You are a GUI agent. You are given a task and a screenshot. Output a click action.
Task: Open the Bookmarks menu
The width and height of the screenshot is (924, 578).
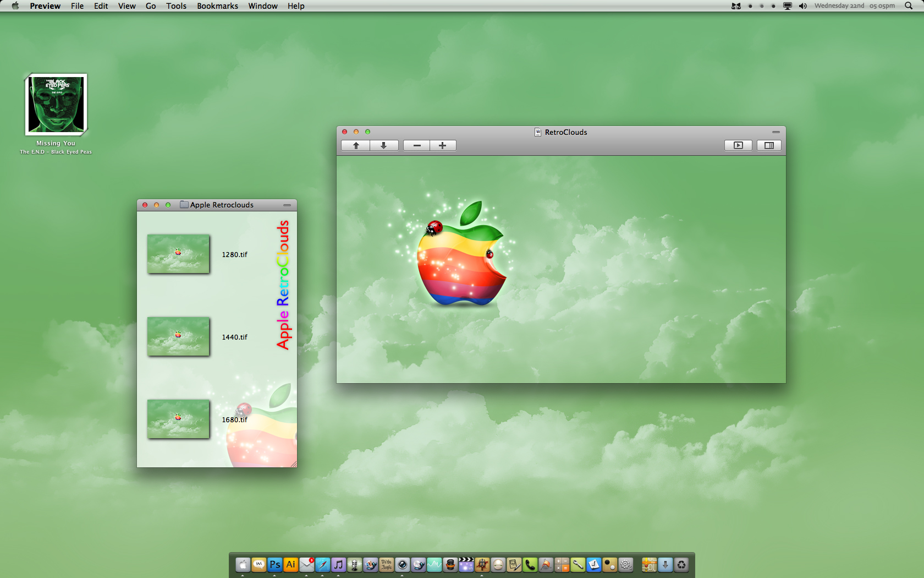click(x=217, y=6)
